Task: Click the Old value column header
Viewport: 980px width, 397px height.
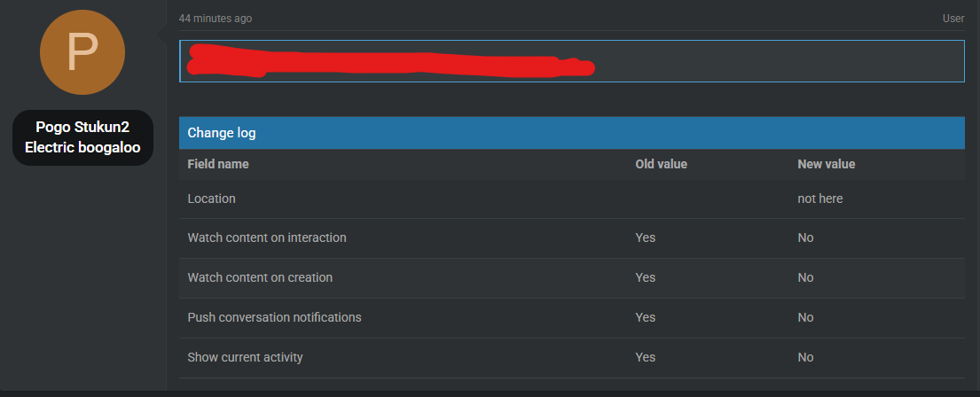Action: (x=662, y=164)
